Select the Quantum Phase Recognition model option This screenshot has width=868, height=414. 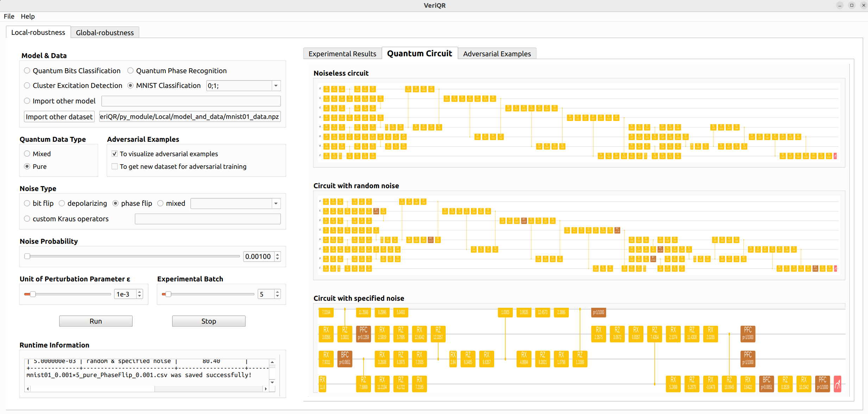click(131, 71)
